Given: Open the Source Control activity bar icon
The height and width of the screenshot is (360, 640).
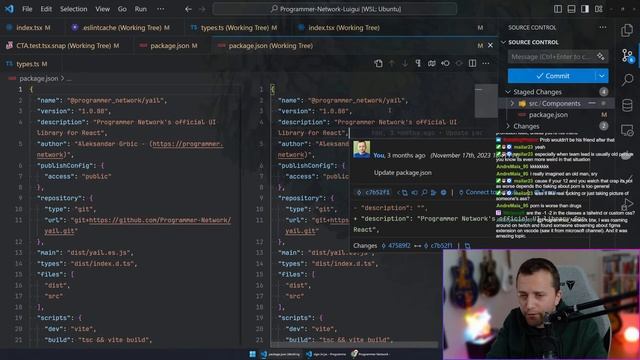Looking at the screenshot, I should tap(627, 56).
